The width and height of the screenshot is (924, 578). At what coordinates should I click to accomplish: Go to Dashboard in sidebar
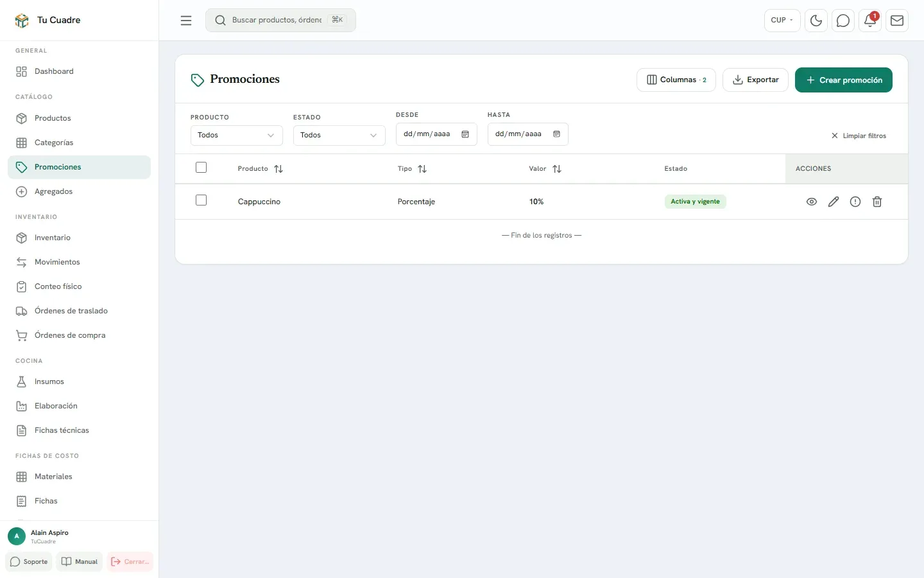click(79, 71)
